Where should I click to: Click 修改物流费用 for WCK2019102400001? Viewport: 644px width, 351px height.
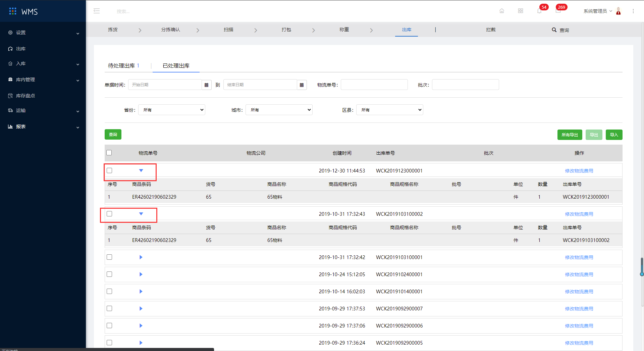tap(579, 274)
